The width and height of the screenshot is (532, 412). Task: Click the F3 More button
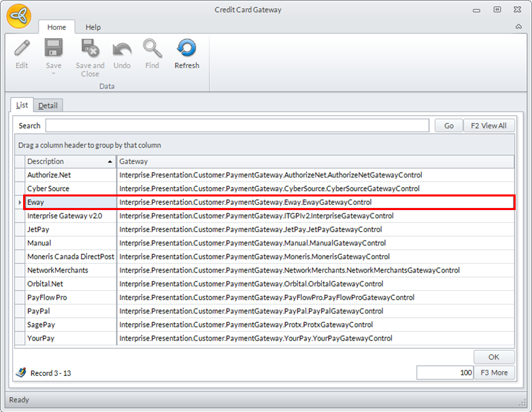click(x=494, y=373)
